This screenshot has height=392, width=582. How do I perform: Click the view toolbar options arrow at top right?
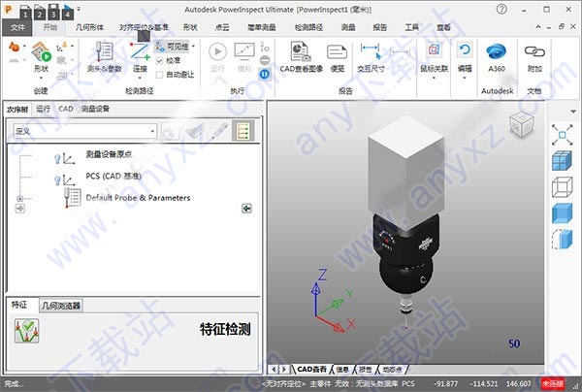point(573,112)
